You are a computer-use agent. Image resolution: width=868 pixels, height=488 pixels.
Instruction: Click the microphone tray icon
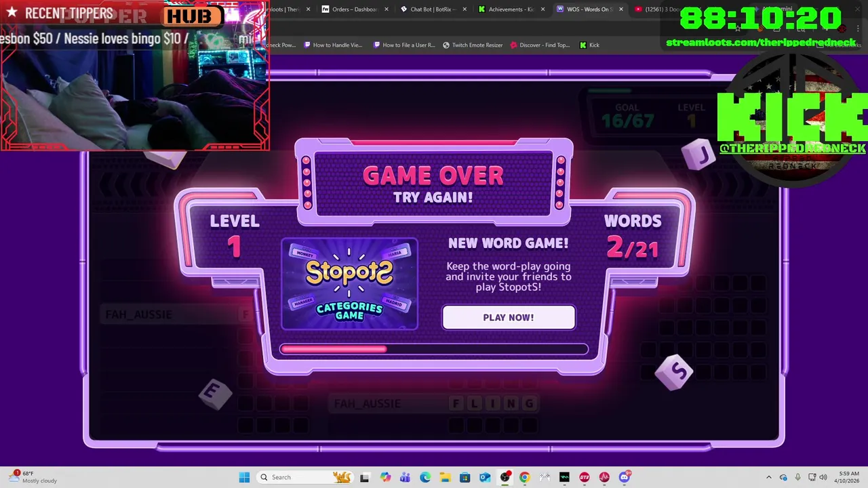[797, 477]
